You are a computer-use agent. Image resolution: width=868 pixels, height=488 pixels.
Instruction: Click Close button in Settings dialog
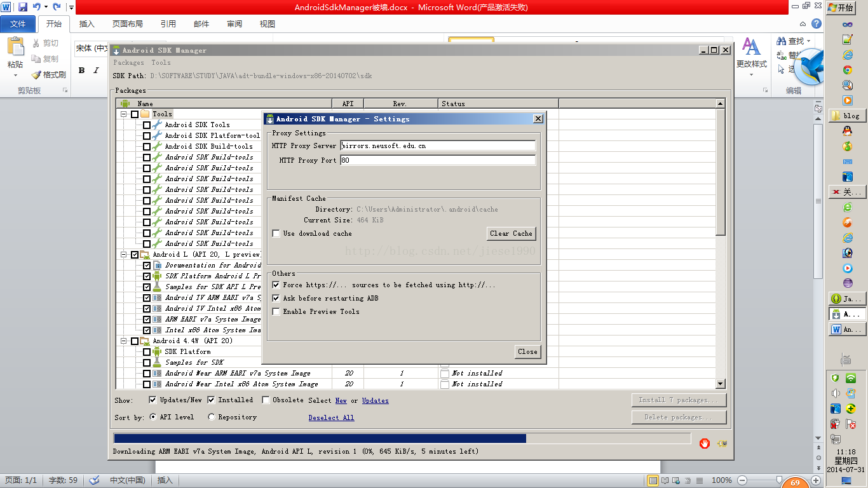coord(527,352)
